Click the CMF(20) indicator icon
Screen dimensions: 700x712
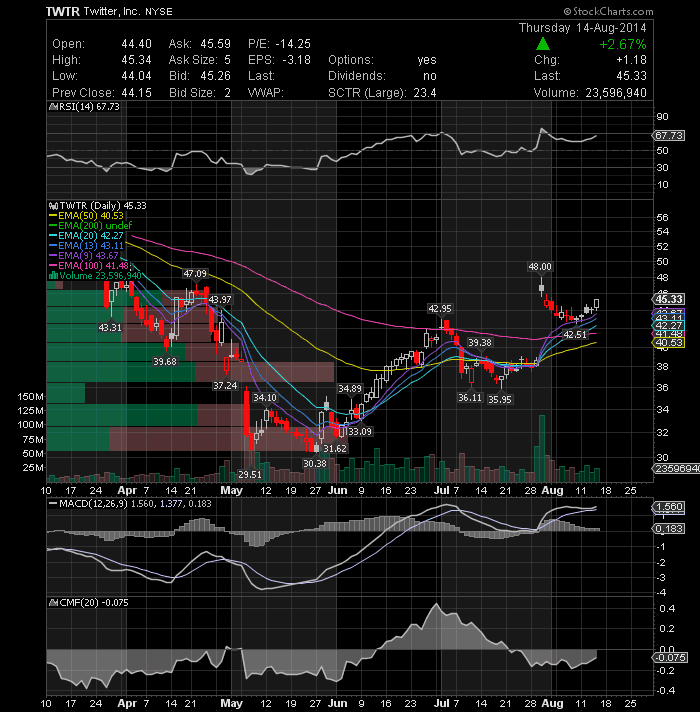[x=54, y=603]
